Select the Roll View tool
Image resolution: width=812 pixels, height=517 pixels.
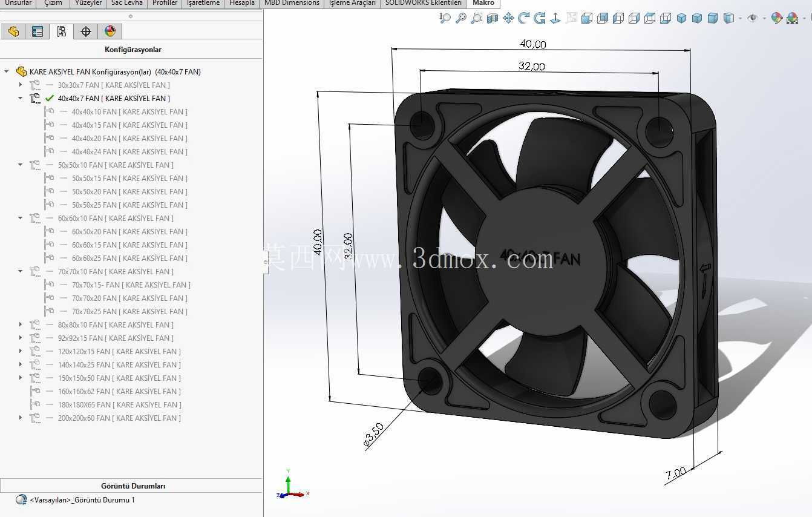click(540, 18)
